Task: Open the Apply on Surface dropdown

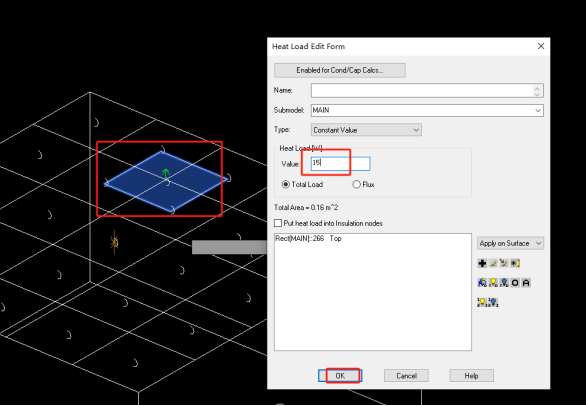Action: (x=511, y=243)
